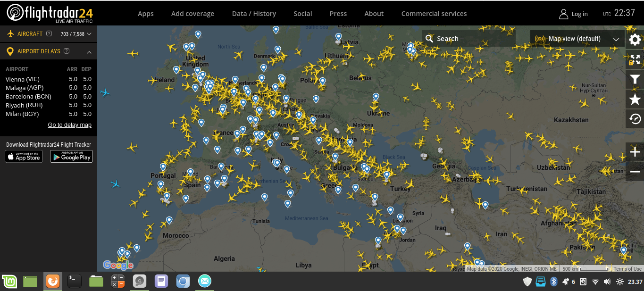Image resolution: width=644 pixels, height=291 pixels.
Task: Zoom in with the map plus button
Action: [x=635, y=152]
